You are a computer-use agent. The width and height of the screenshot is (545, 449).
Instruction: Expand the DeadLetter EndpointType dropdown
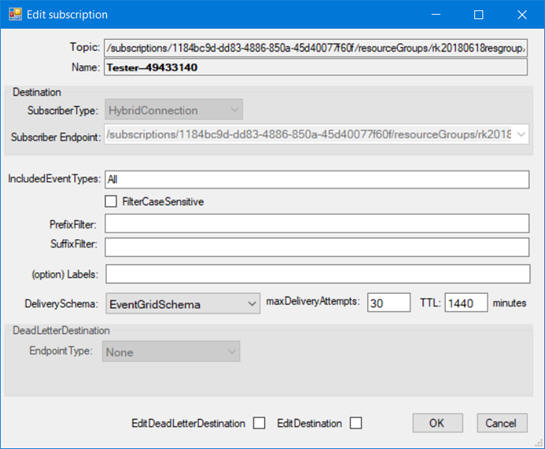click(x=171, y=352)
